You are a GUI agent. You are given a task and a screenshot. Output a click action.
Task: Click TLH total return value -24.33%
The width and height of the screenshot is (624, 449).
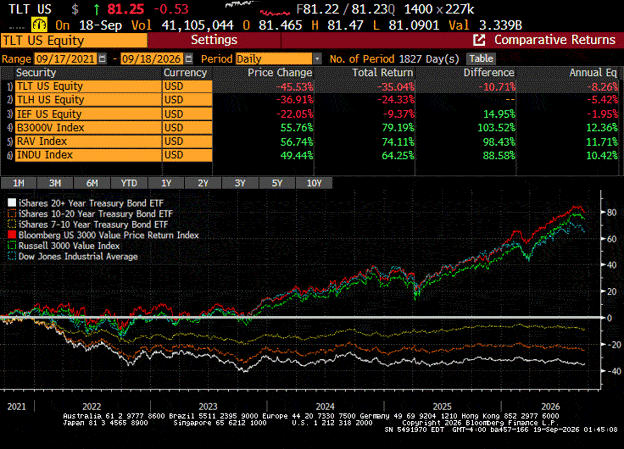[x=396, y=100]
